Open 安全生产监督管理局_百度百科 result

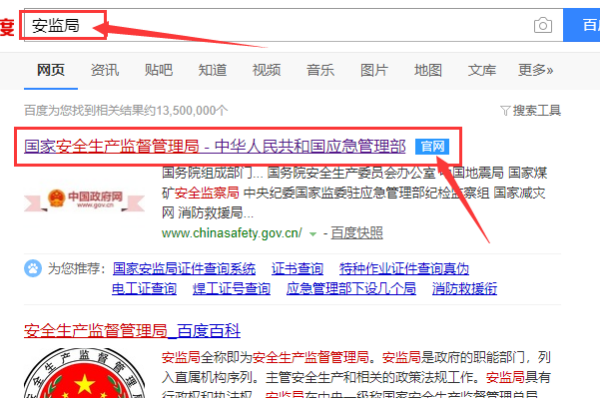coord(132,330)
